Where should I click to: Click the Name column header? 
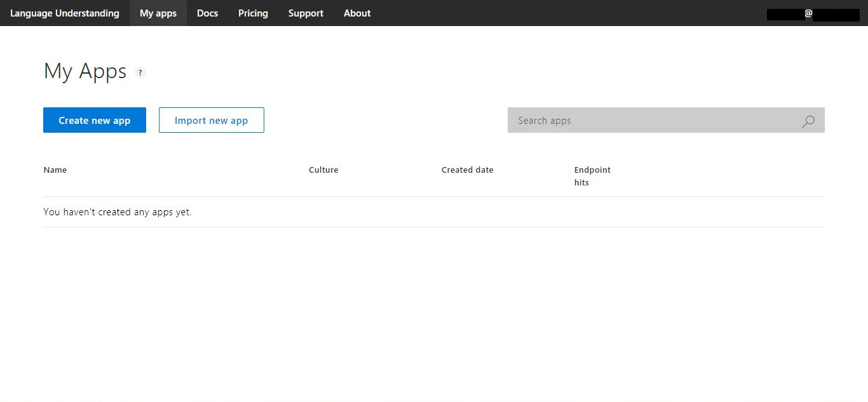pos(55,170)
